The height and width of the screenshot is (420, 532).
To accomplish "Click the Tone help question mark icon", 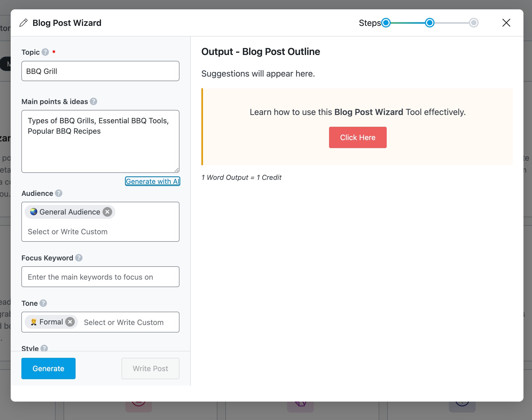I will coord(43,303).
